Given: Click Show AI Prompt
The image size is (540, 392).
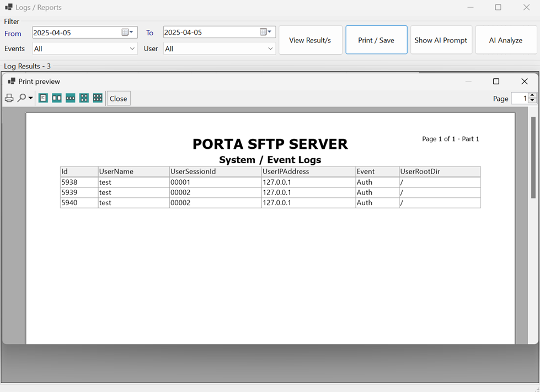Looking at the screenshot, I should point(441,39).
